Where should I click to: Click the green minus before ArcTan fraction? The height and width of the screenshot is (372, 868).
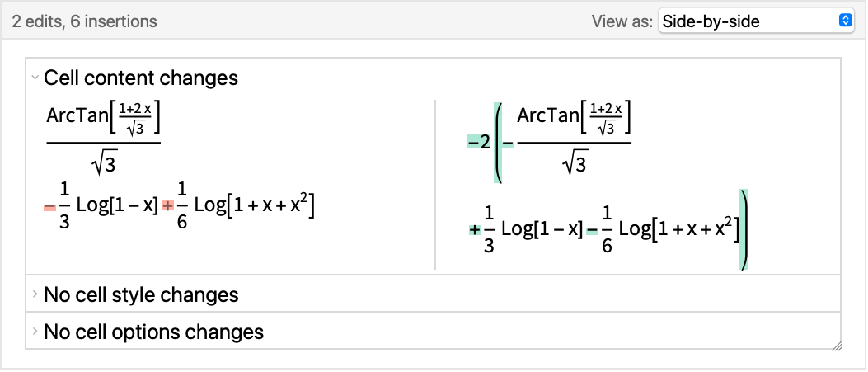[508, 144]
